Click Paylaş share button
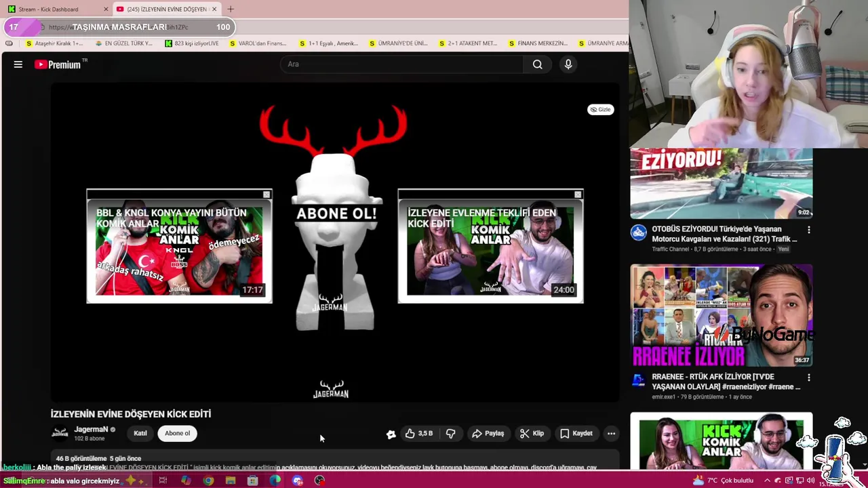This screenshot has width=868, height=488. pos(488,433)
